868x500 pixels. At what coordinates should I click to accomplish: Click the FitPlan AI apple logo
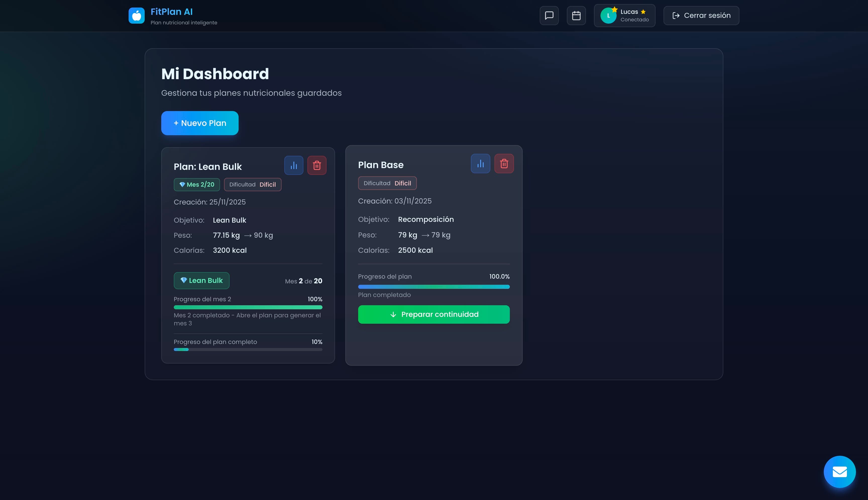coord(136,15)
